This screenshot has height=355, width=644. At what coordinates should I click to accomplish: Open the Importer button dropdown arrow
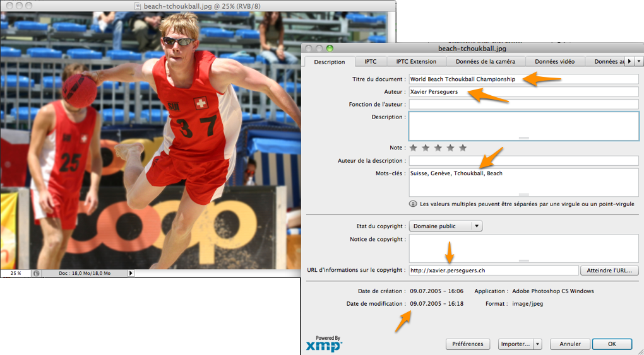coord(537,344)
